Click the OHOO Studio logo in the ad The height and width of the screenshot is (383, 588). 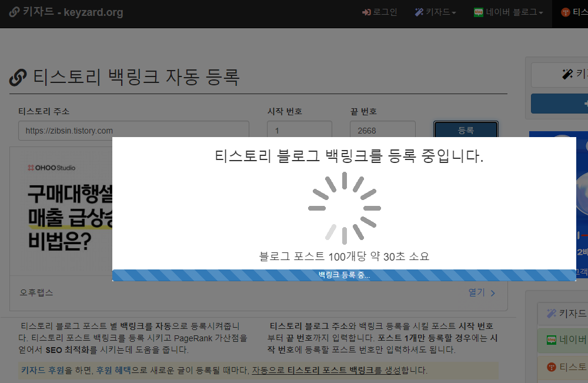point(51,168)
